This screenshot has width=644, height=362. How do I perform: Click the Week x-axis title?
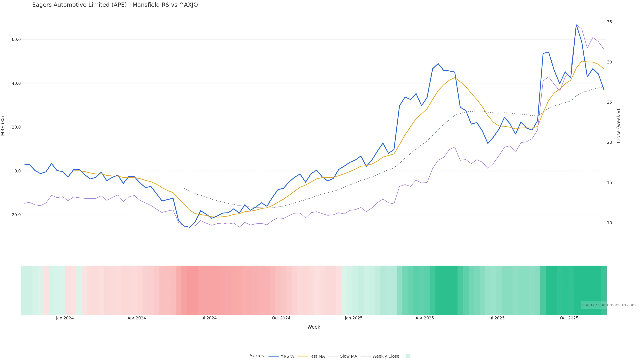pyautogui.click(x=314, y=327)
